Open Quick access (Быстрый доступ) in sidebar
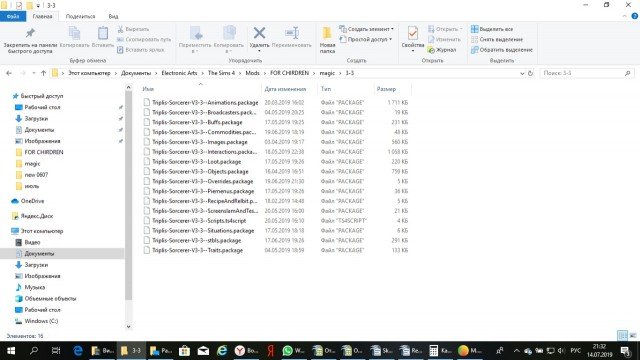This screenshot has height=360, width=640. pyautogui.click(x=42, y=96)
